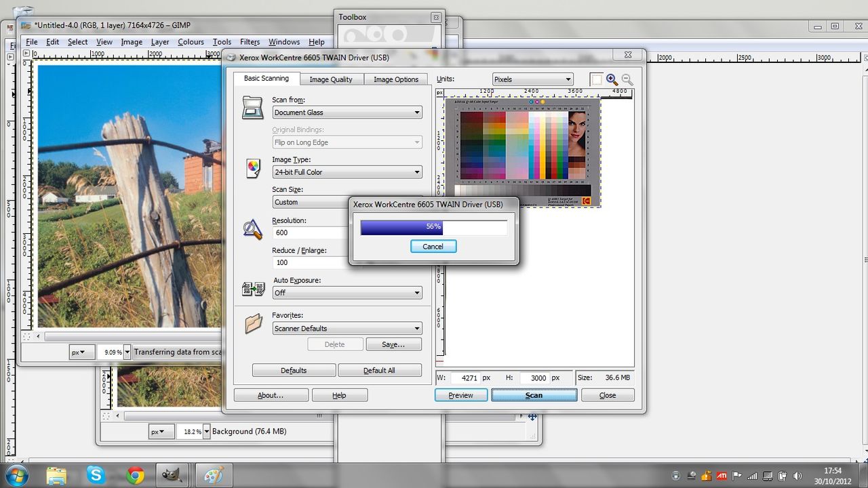Close the TWAIN driver with the Close button

click(x=608, y=395)
